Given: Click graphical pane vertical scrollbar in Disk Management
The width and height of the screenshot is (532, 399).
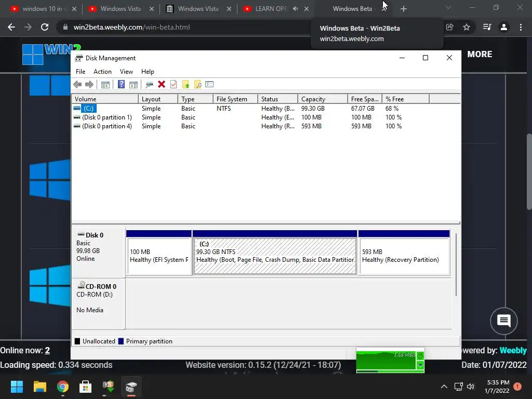Looking at the screenshot, I should point(456,264).
